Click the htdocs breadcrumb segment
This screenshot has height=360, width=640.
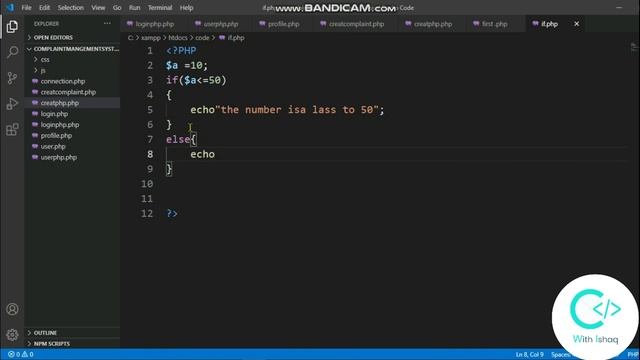coord(178,38)
